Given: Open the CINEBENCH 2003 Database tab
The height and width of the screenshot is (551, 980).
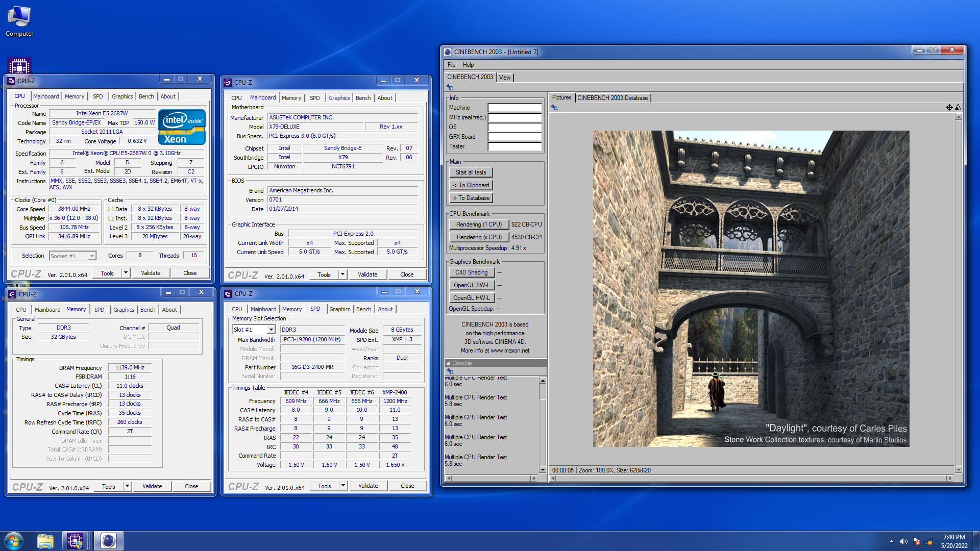Looking at the screenshot, I should (612, 98).
